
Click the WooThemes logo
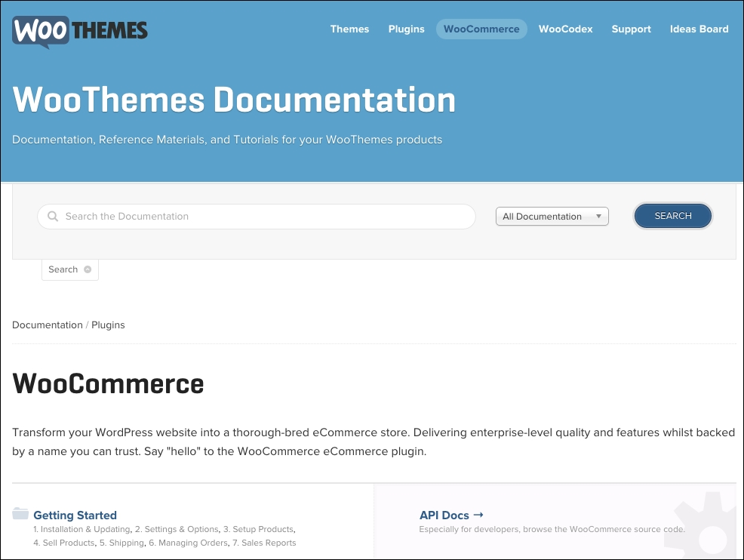click(80, 32)
